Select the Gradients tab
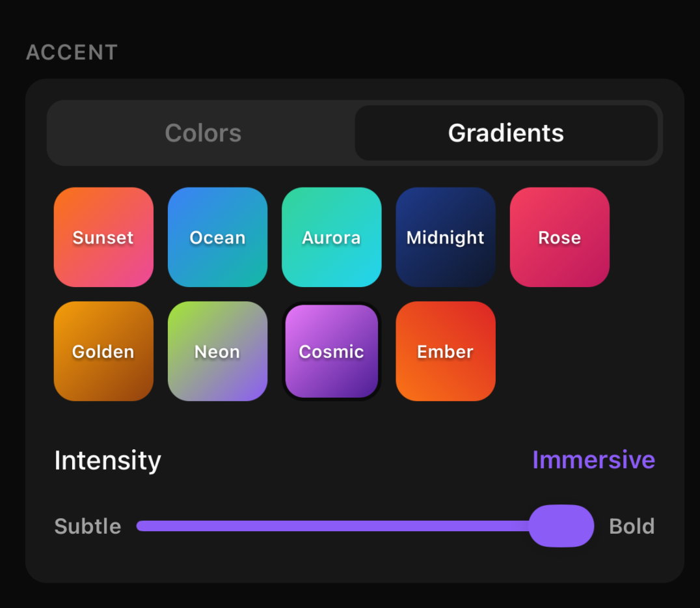 505,133
